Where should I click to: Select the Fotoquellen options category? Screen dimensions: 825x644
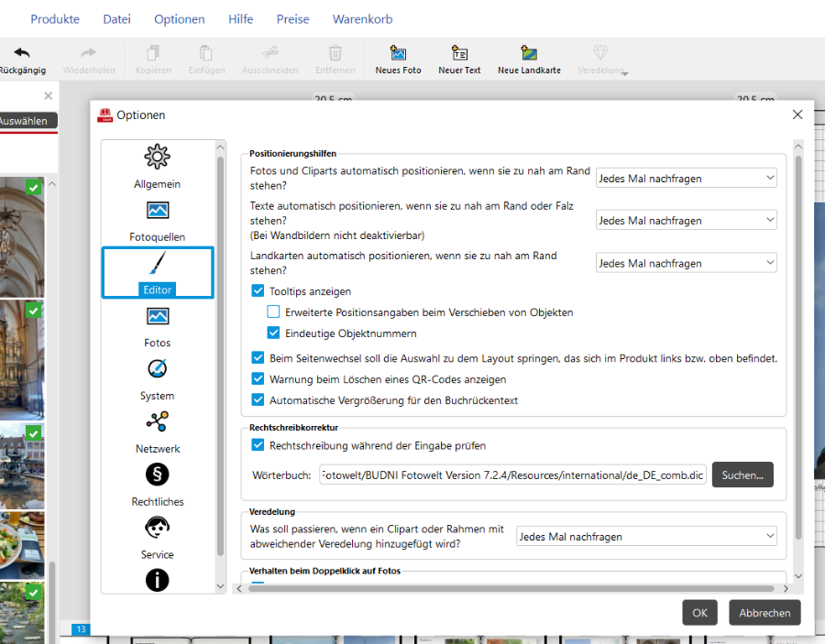point(158,220)
